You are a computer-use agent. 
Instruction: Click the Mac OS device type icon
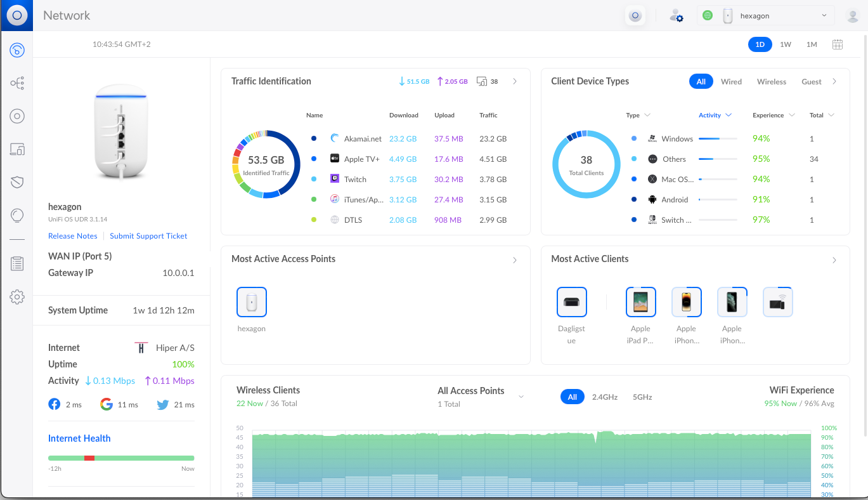(x=652, y=179)
